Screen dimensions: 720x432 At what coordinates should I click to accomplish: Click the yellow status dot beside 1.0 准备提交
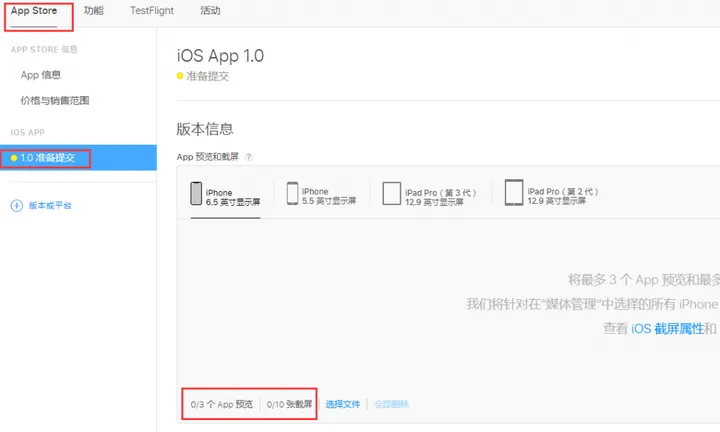pos(13,158)
